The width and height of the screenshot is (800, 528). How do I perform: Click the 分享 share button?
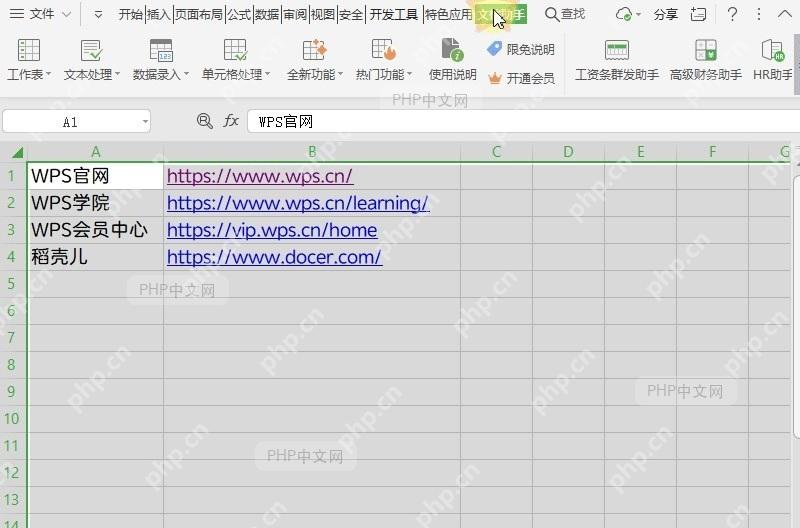666,14
